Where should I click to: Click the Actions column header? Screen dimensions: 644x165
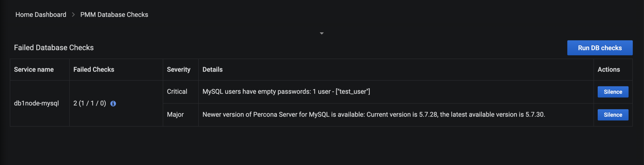click(609, 70)
